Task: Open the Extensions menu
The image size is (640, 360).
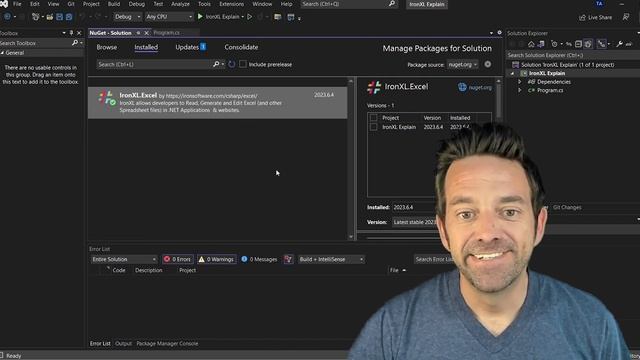Action: pos(231,4)
